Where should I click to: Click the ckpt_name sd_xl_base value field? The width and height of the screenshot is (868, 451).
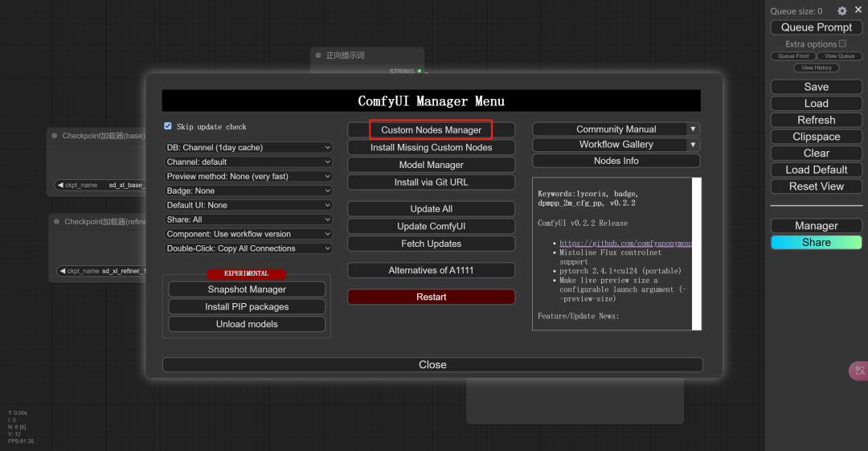pos(100,185)
